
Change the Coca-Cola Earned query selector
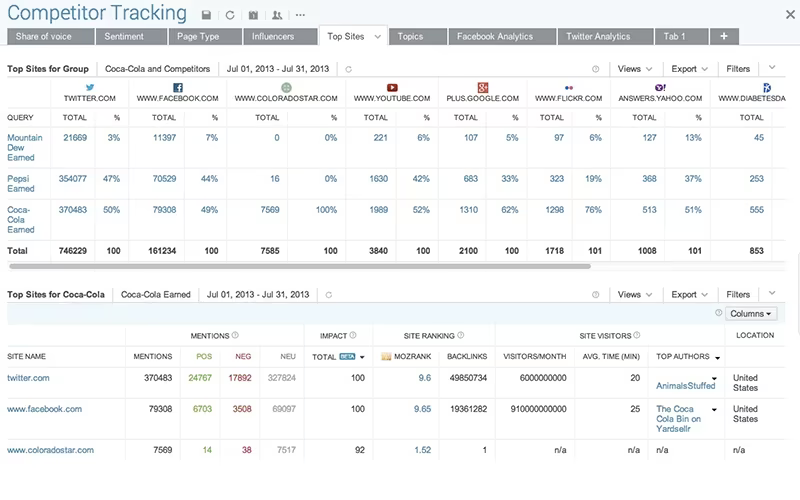point(156,294)
